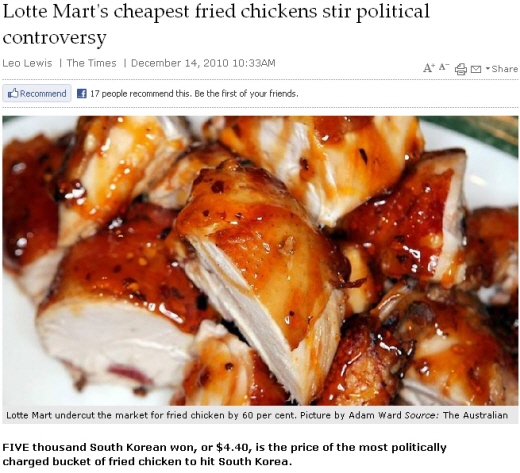Click the fried chicken article photo
Screen dimensions: 520x473
click(260, 261)
